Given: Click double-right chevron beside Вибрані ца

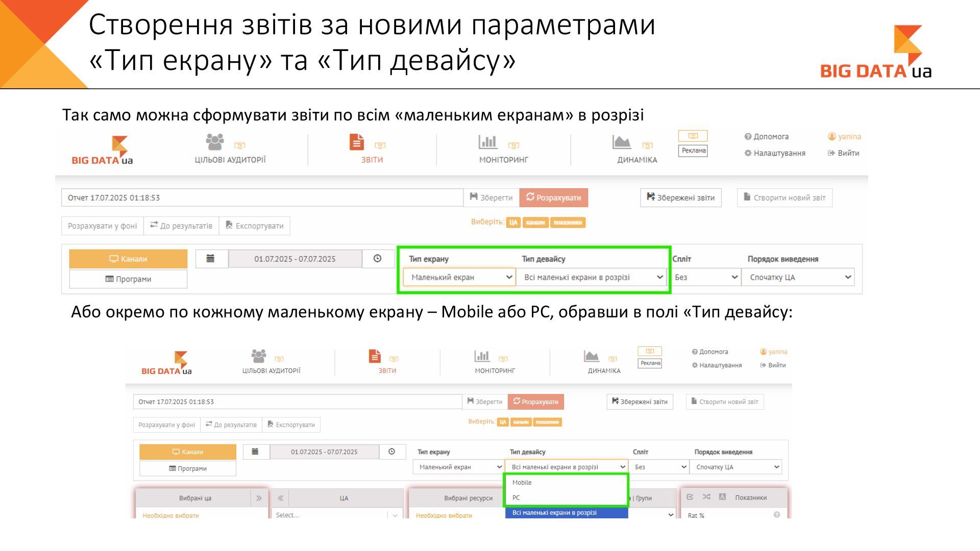Looking at the screenshot, I should pyautogui.click(x=259, y=498).
